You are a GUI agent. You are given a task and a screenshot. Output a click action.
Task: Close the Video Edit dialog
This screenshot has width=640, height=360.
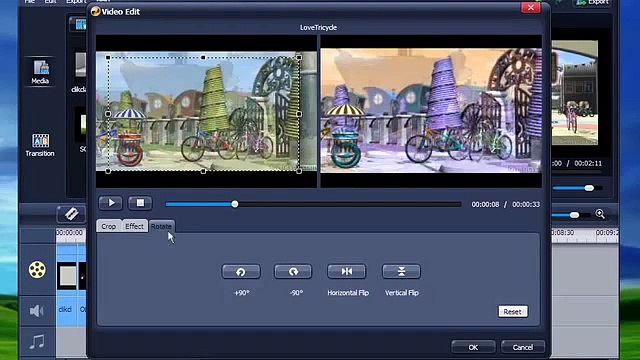click(x=531, y=7)
